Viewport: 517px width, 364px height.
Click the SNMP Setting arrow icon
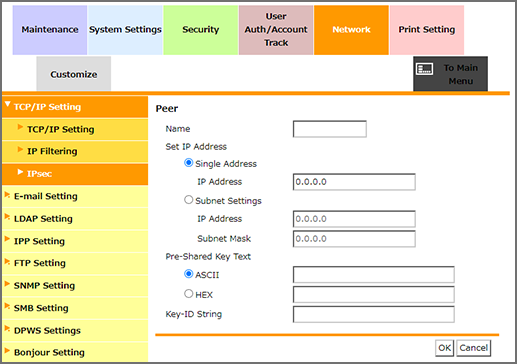(x=7, y=284)
